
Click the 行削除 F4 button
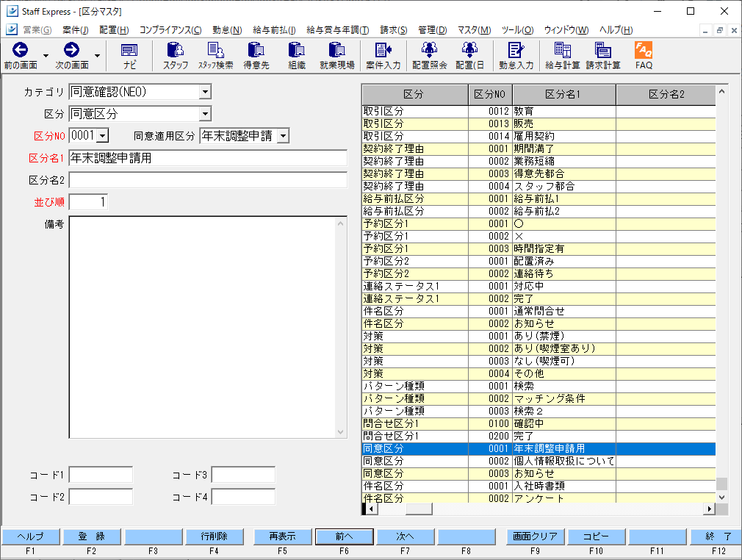click(215, 536)
